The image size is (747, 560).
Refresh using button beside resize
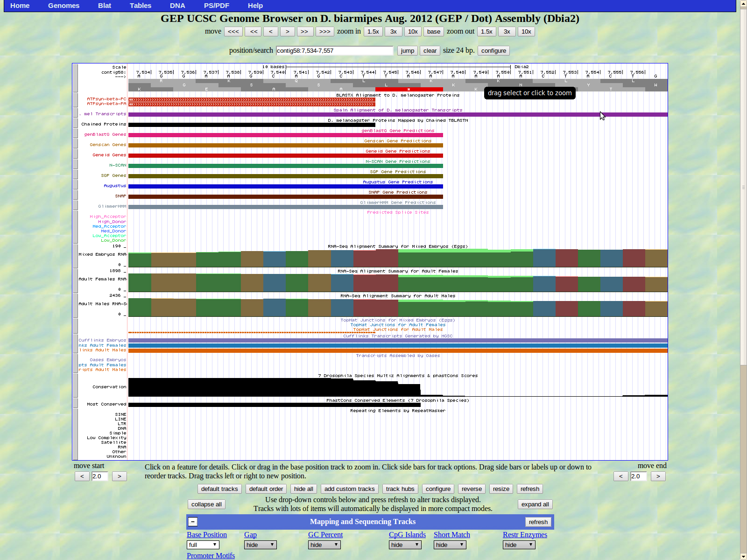tap(530, 489)
